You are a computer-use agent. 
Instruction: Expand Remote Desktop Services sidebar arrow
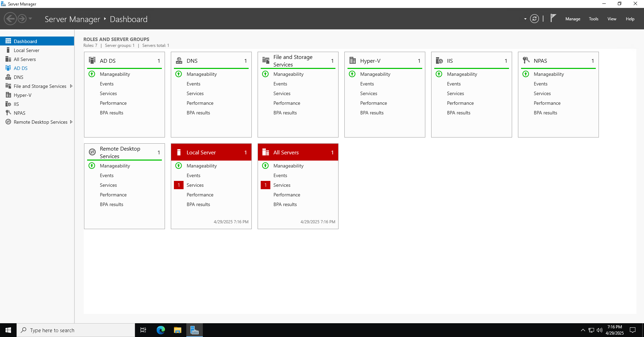(71, 122)
